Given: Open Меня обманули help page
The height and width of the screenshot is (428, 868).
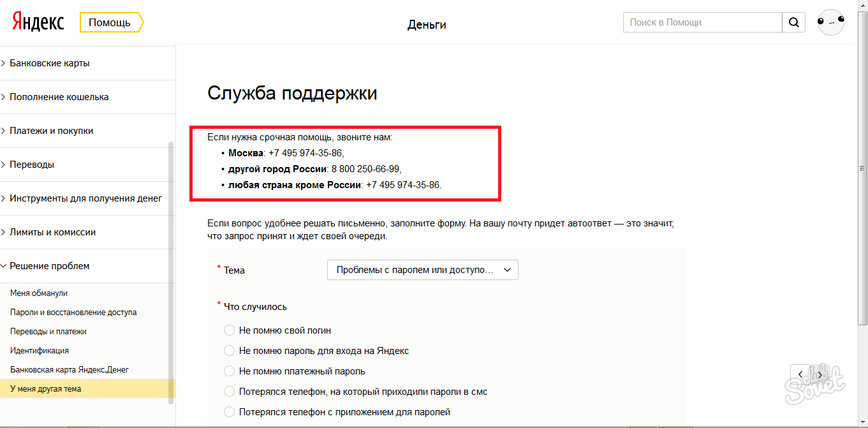Looking at the screenshot, I should click(x=39, y=293).
